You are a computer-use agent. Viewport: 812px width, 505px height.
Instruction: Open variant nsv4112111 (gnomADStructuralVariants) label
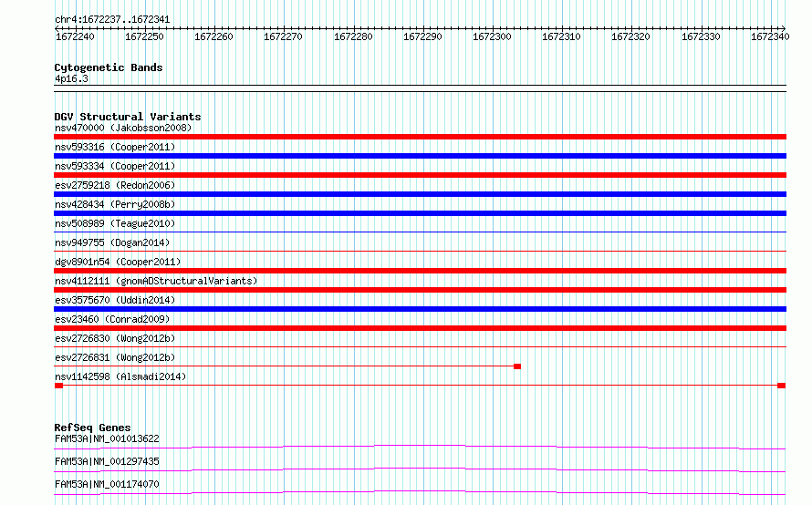(156, 281)
